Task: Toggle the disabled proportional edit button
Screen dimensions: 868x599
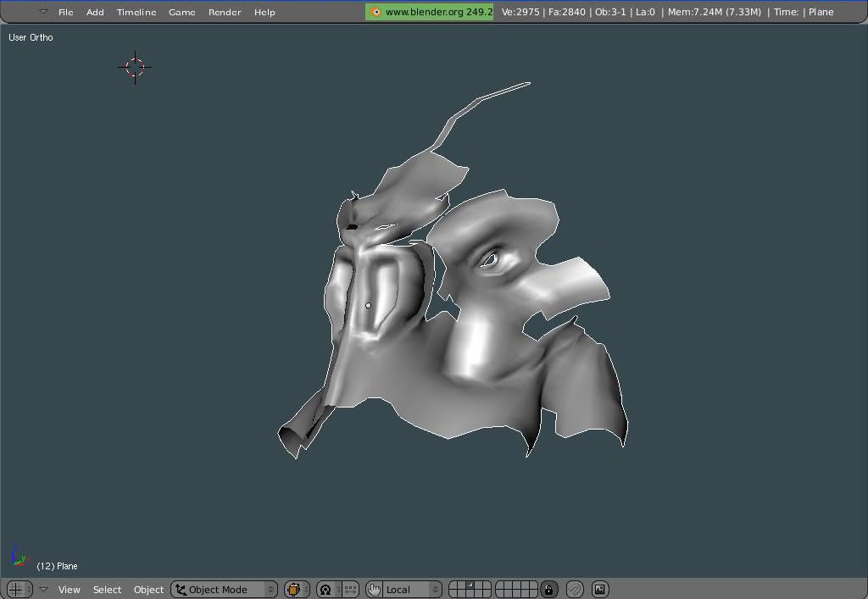Action: (575, 590)
